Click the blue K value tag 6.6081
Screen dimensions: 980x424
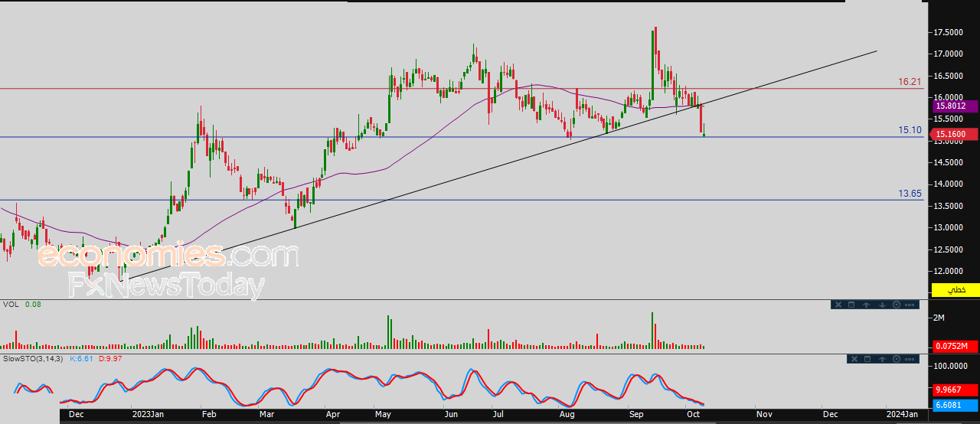[x=955, y=404]
